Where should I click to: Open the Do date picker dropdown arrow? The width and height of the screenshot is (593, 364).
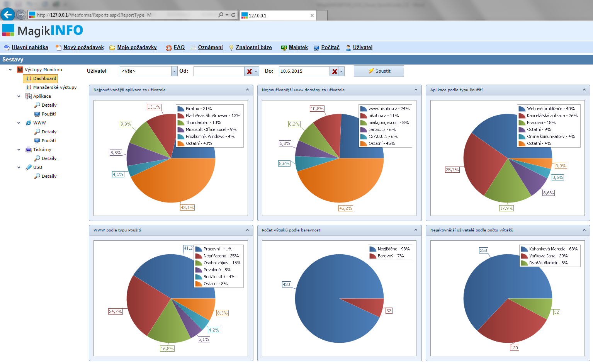(x=342, y=71)
